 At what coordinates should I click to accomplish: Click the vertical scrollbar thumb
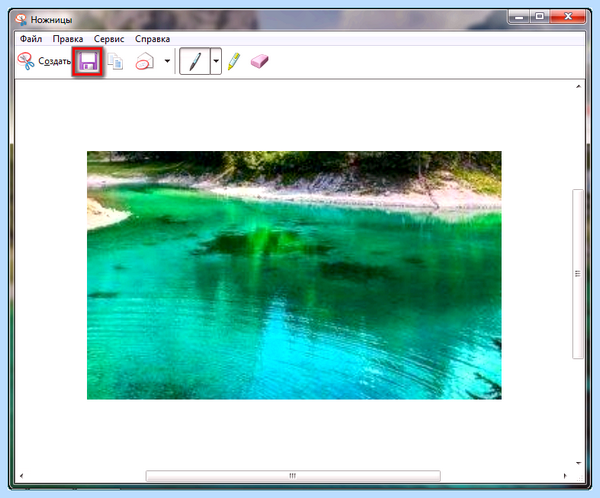(x=578, y=274)
